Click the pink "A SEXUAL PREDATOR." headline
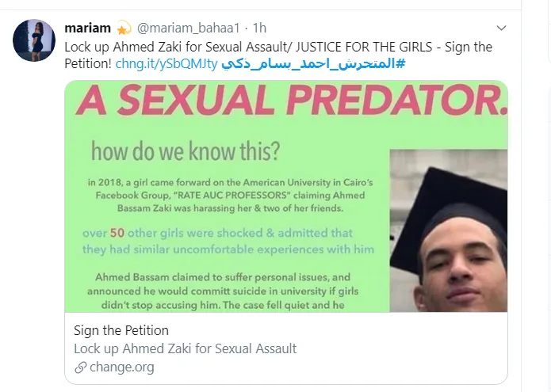 point(285,103)
